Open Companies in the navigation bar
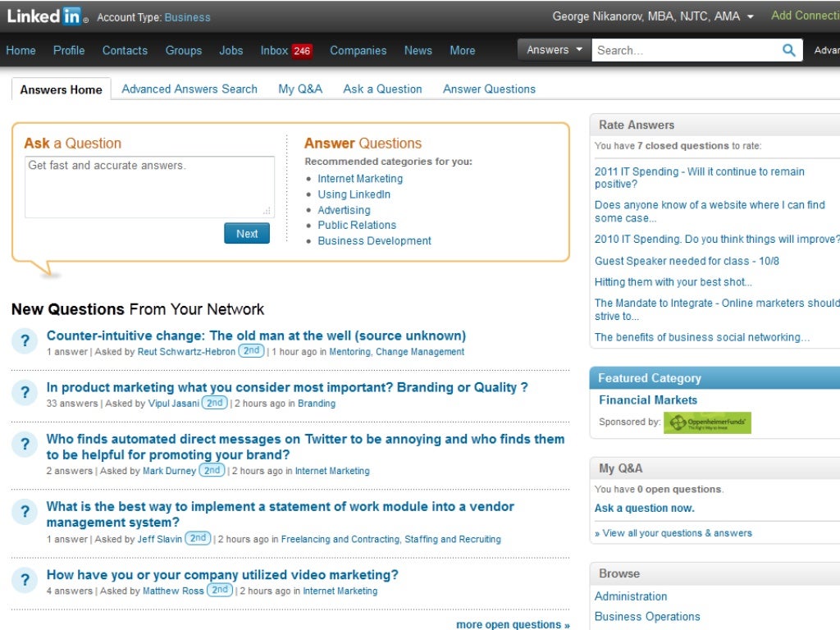 point(358,50)
